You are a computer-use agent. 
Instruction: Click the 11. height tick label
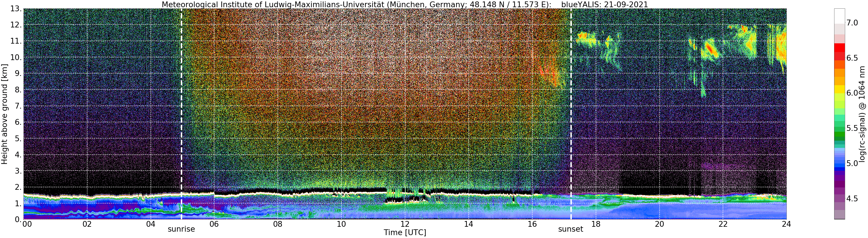pos(16,41)
